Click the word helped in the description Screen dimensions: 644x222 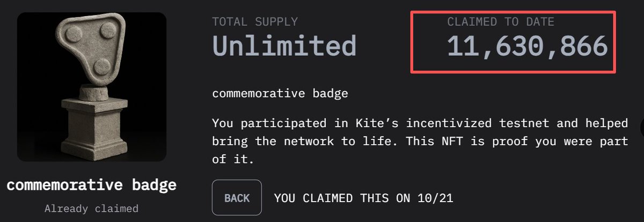pos(606,123)
